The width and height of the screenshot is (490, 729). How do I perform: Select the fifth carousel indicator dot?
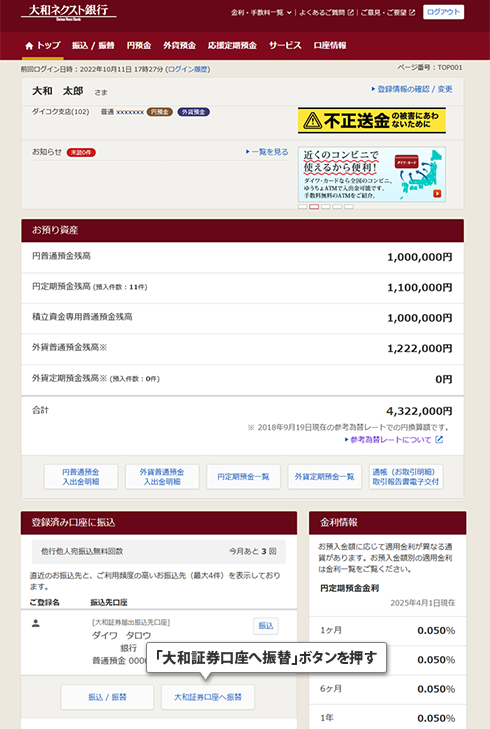349,206
